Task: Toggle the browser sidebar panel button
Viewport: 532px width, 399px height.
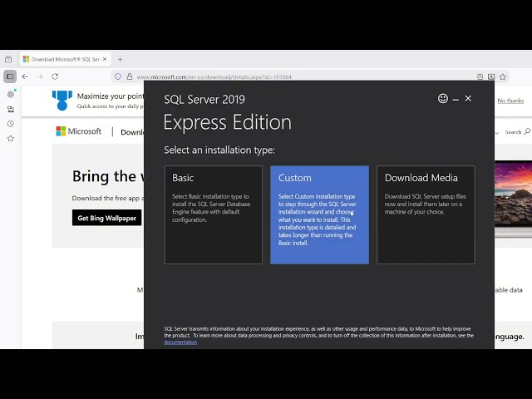Action: [10, 76]
